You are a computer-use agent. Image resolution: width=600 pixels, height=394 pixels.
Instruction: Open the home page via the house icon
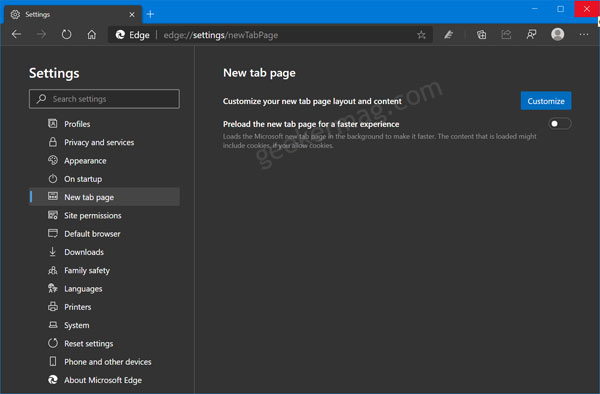click(x=92, y=35)
